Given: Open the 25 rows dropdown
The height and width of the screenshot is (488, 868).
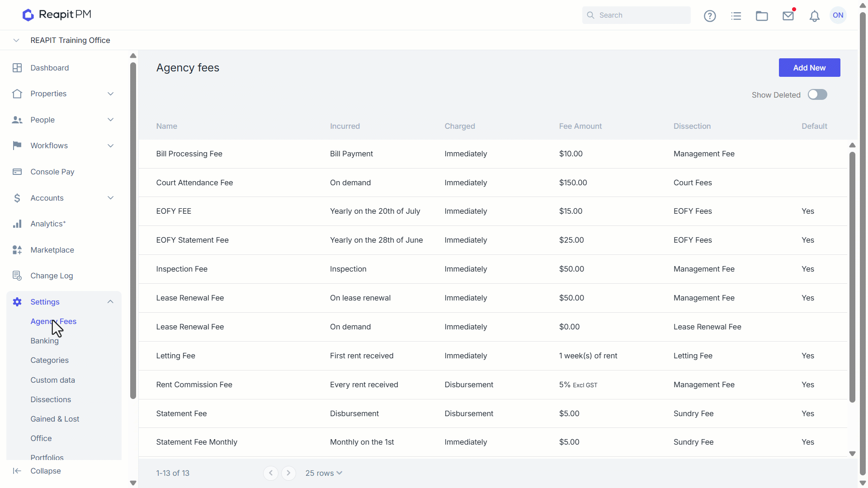Looking at the screenshot, I should pyautogui.click(x=324, y=473).
